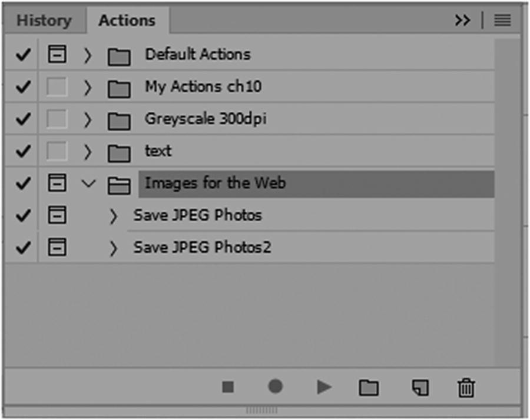Image resolution: width=530 pixels, height=420 pixels.
Task: Collapse the Images for the Web set
Action: 88,184
